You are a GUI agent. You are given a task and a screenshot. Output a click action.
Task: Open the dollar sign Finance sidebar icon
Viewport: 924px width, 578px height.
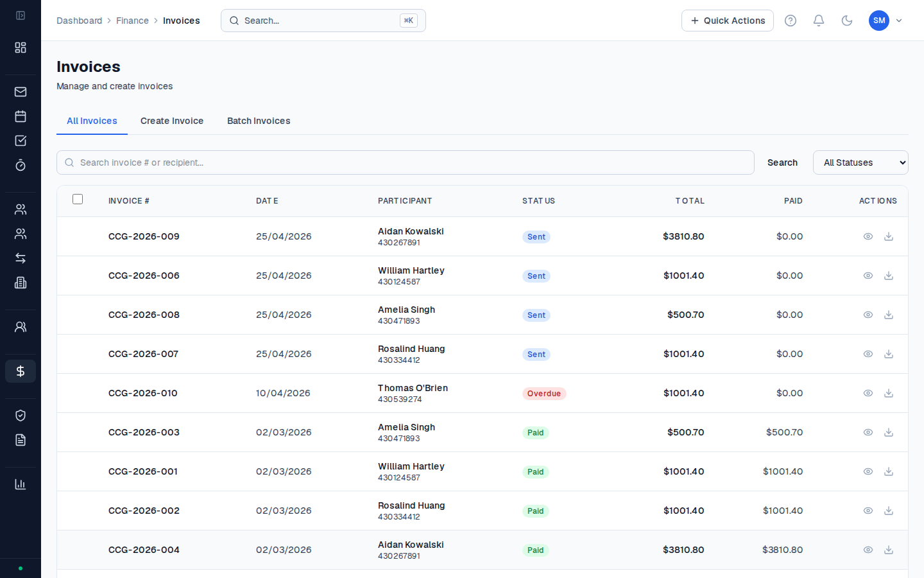coord(21,371)
